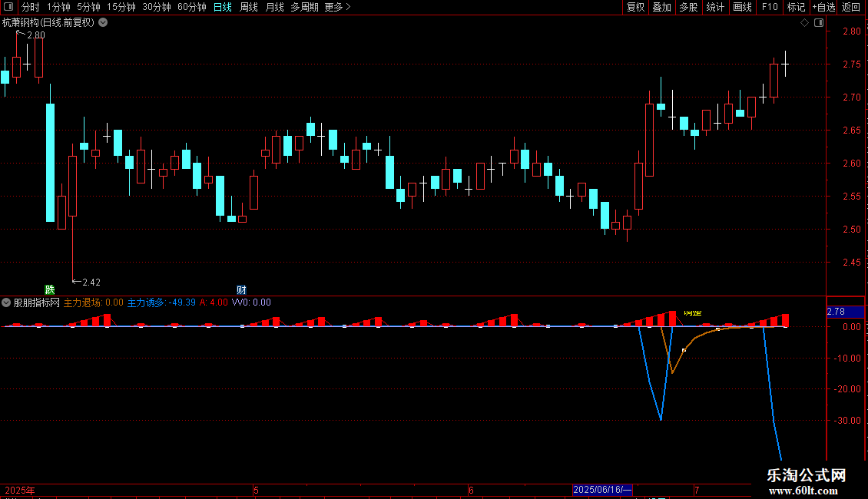Click the 主力退场: 0.00 value
Image resolution: width=868 pixels, height=499 pixels.
coord(94,302)
